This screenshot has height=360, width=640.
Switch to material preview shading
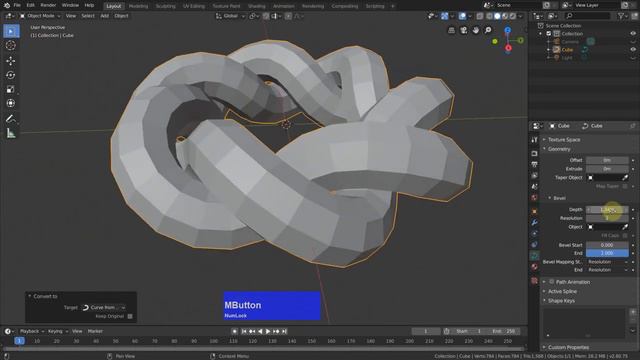505,16
